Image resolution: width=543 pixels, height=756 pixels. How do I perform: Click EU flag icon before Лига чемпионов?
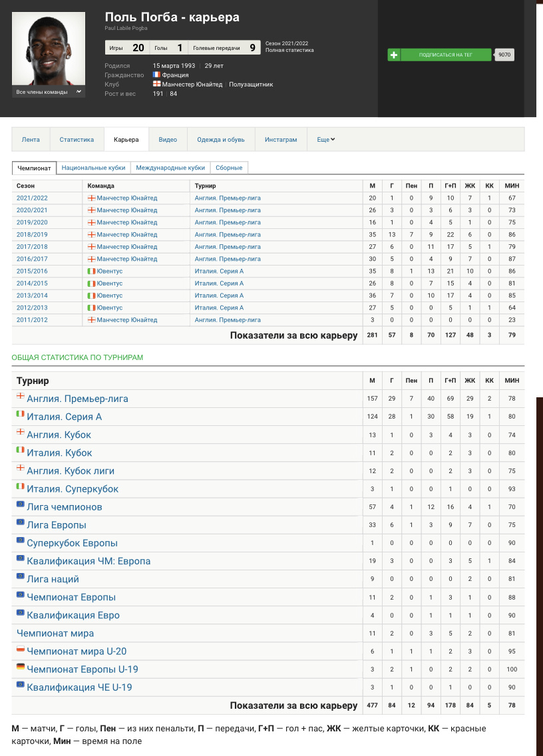(x=20, y=504)
